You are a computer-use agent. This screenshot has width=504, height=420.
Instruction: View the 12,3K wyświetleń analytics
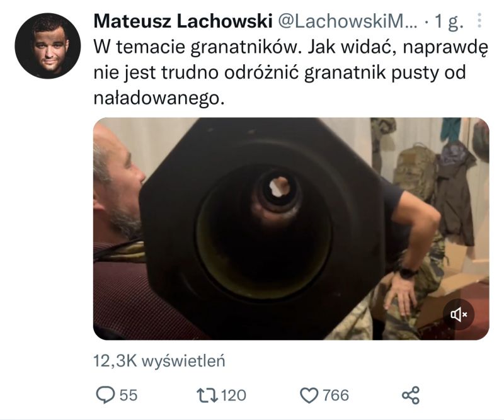click(x=159, y=361)
